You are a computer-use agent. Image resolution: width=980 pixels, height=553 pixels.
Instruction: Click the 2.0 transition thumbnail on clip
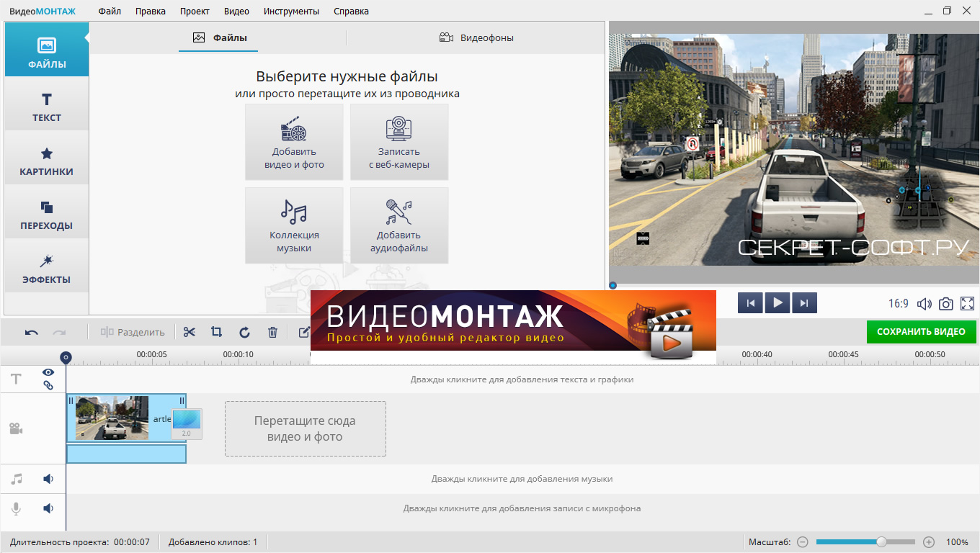pyautogui.click(x=187, y=424)
